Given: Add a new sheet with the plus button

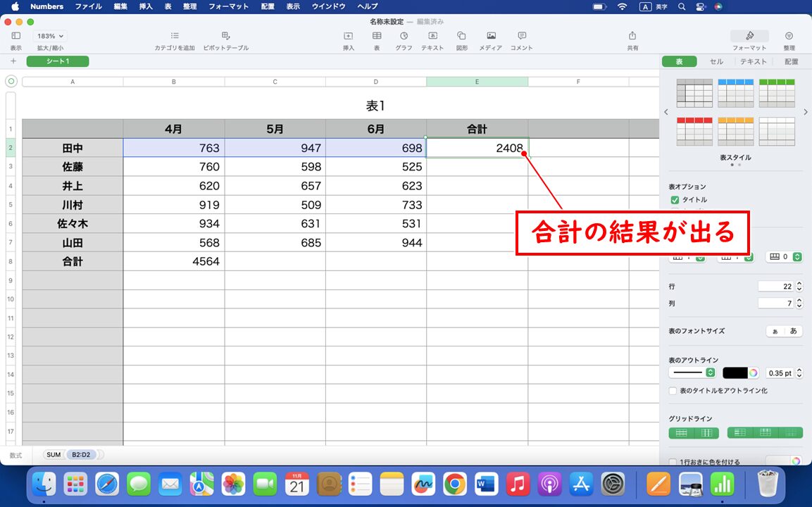Looking at the screenshot, I should coord(13,61).
